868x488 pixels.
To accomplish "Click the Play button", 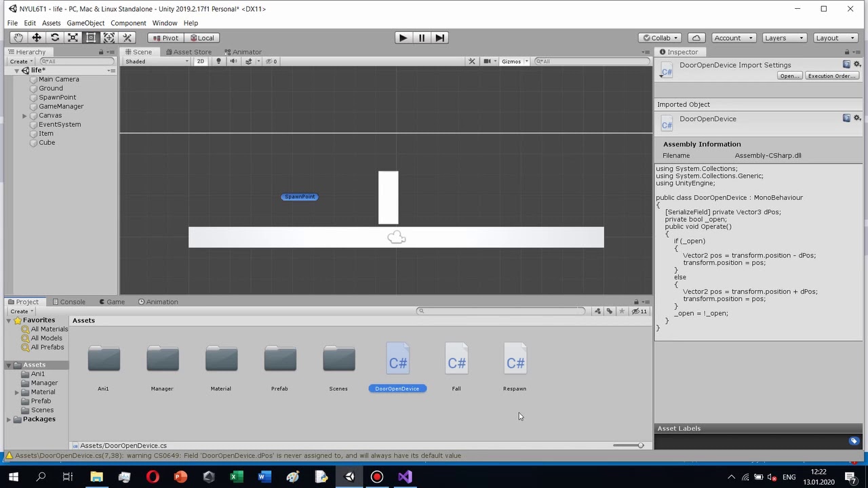I will pos(403,38).
